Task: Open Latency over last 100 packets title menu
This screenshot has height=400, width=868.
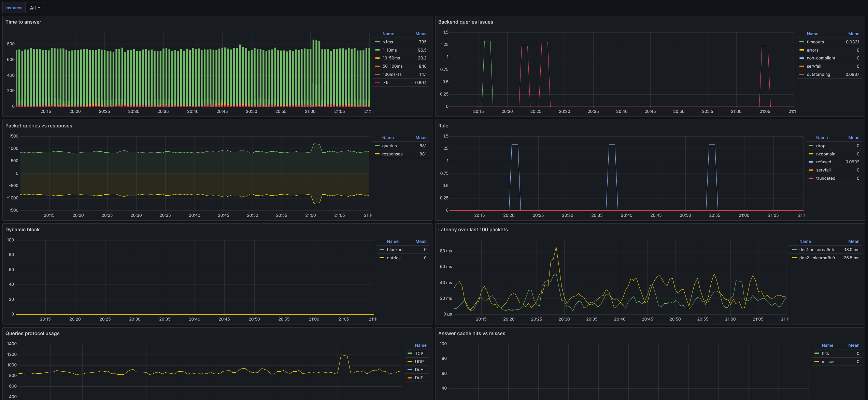Action: pos(473,230)
